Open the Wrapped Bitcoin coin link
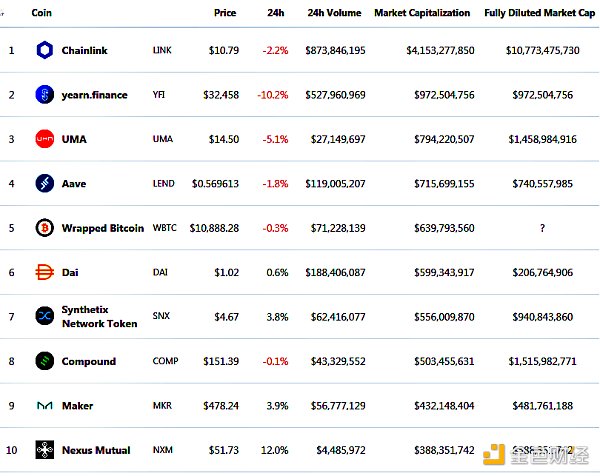Viewport: 600px width, 476px height. pos(102,228)
